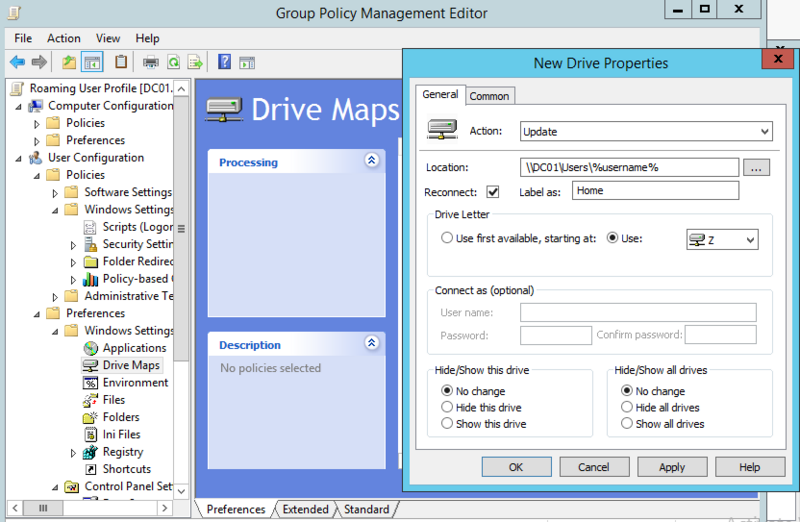
Task: Click the User Configuration icon
Action: [x=35, y=158]
